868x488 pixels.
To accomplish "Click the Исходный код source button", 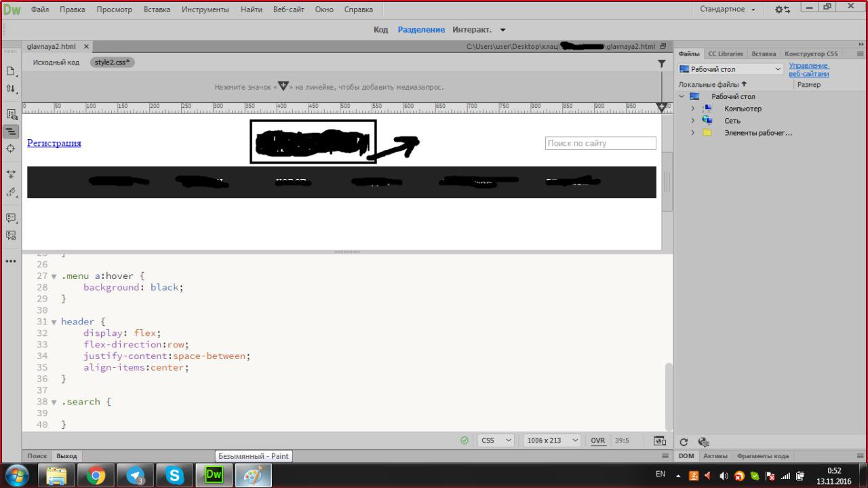I will coord(56,62).
